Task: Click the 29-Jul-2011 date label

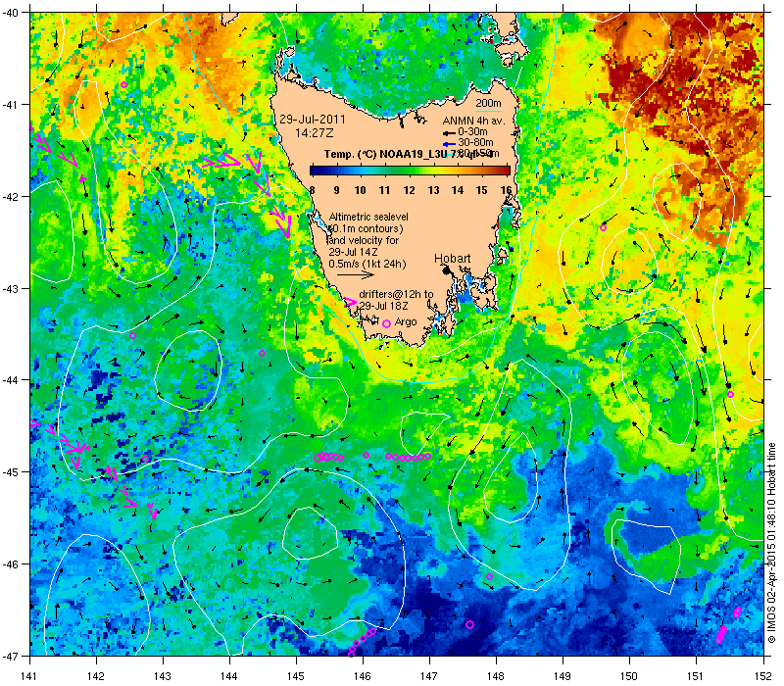Action: click(x=313, y=120)
